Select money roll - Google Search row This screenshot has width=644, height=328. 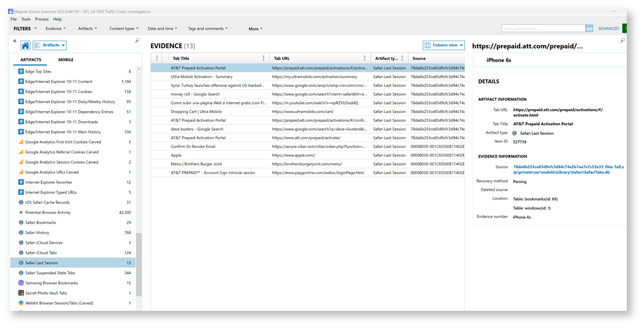(307, 94)
